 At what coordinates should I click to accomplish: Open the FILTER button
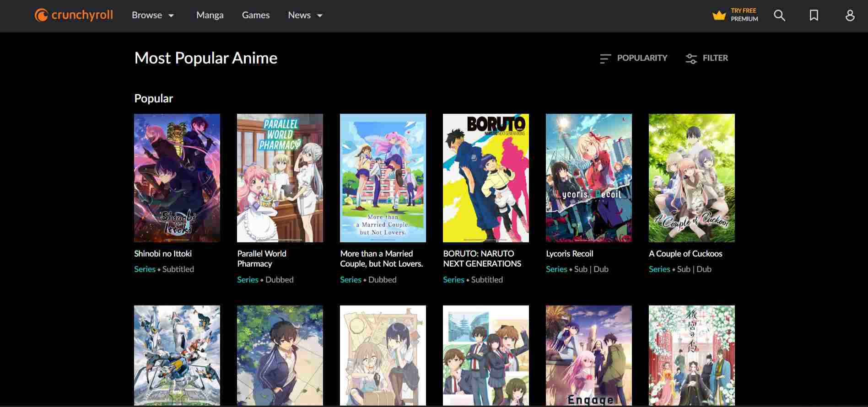[707, 58]
